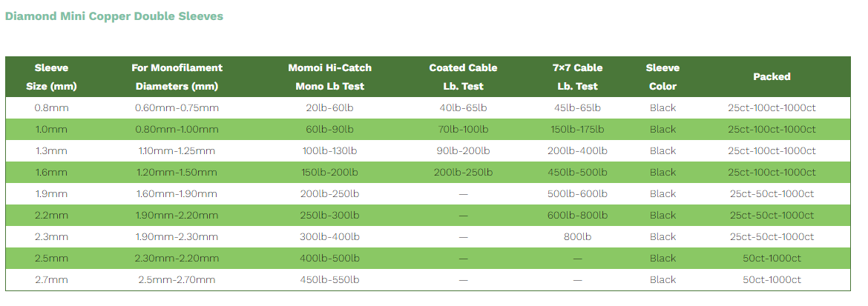This screenshot has height=306, width=868.
Task: Click the 450lb-550lb mono test cell
Action: click(x=329, y=280)
